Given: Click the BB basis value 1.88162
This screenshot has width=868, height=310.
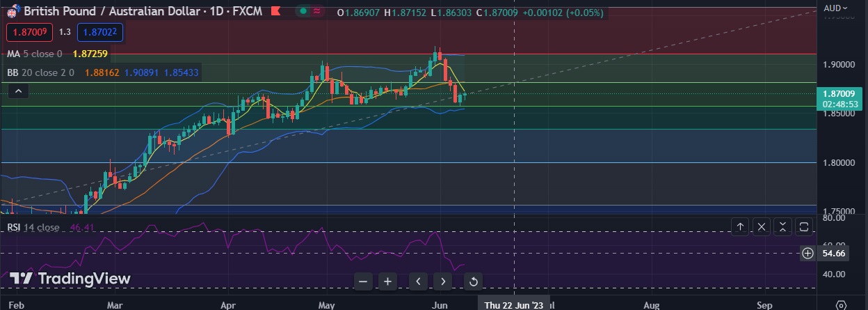Looking at the screenshot, I should coord(103,72).
